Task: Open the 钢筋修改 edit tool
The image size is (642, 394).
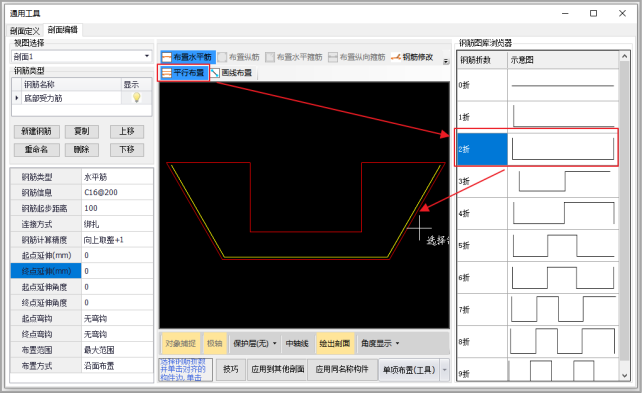Action: tap(412, 57)
